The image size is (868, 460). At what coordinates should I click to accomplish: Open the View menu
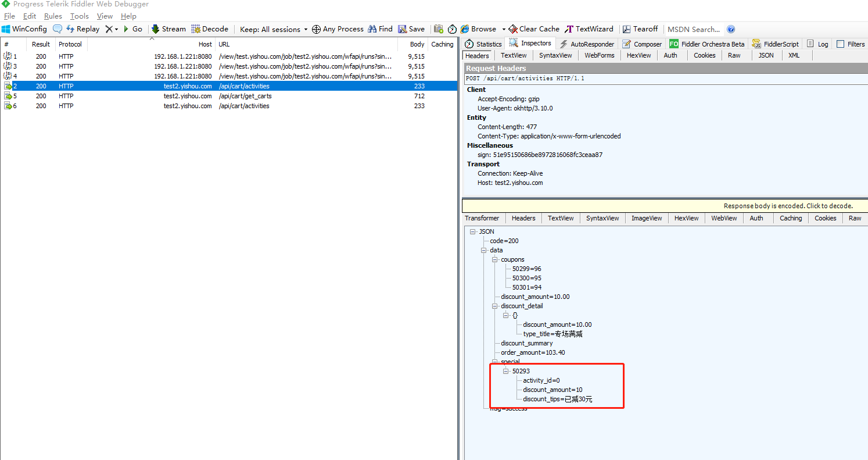[105, 16]
